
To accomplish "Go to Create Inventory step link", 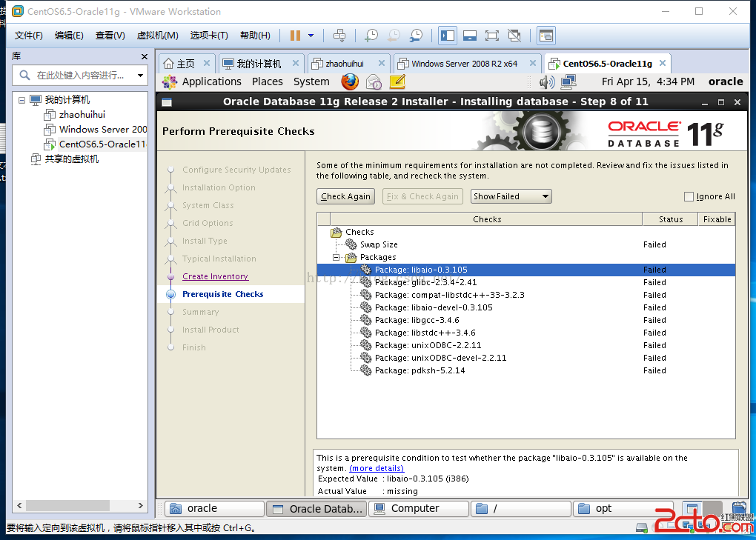I will [215, 276].
